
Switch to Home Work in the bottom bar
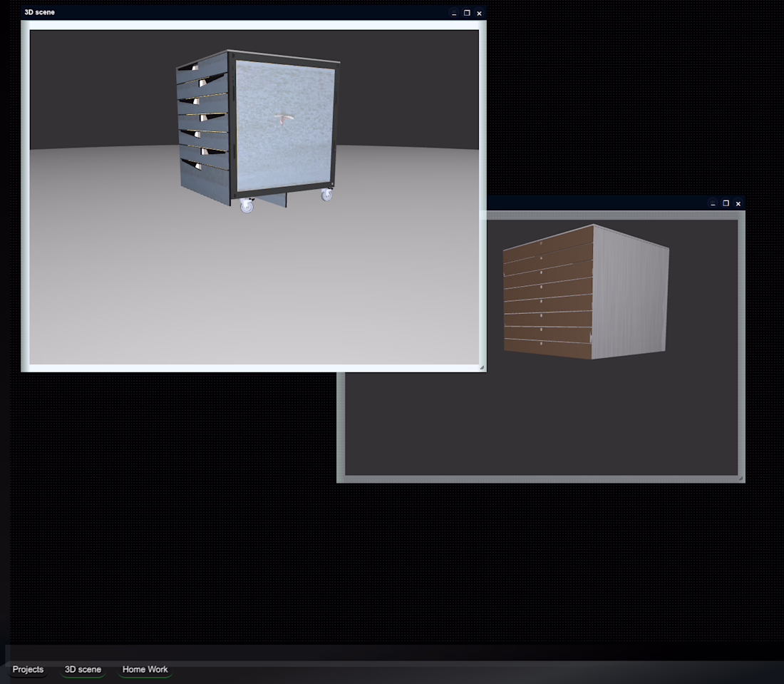point(145,670)
